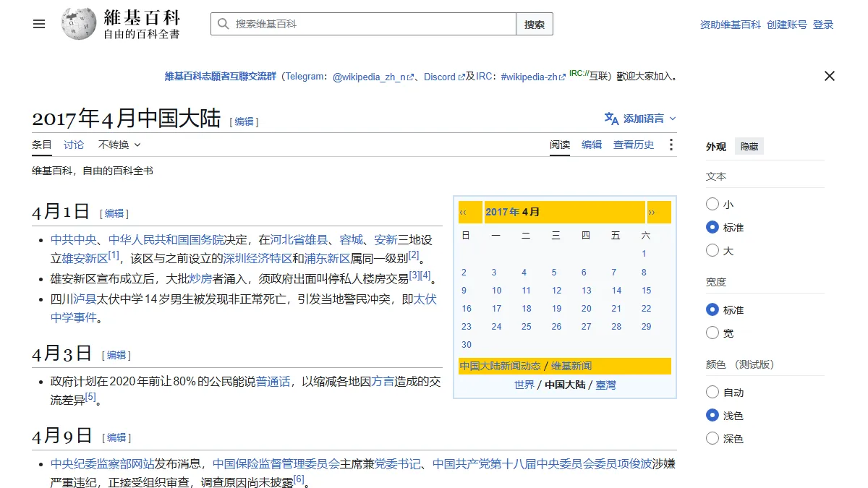
Task: Open the 雄安新区 article link
Action: 85,258
